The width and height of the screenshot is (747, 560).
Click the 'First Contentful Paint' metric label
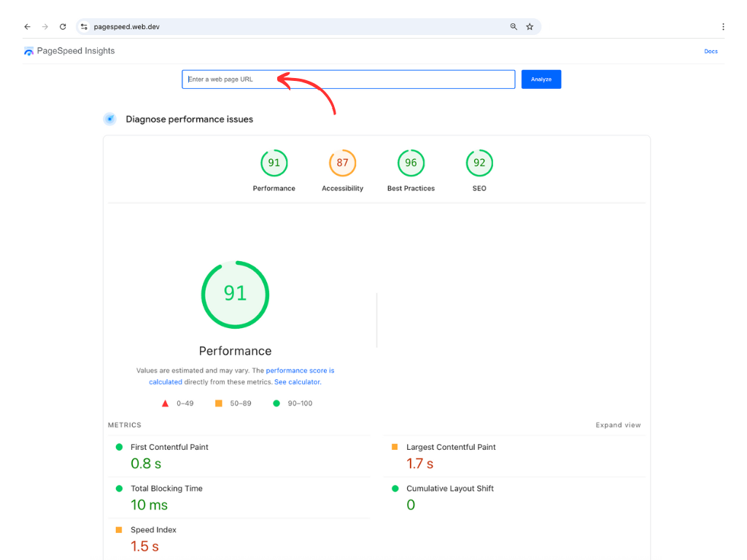pos(169,447)
